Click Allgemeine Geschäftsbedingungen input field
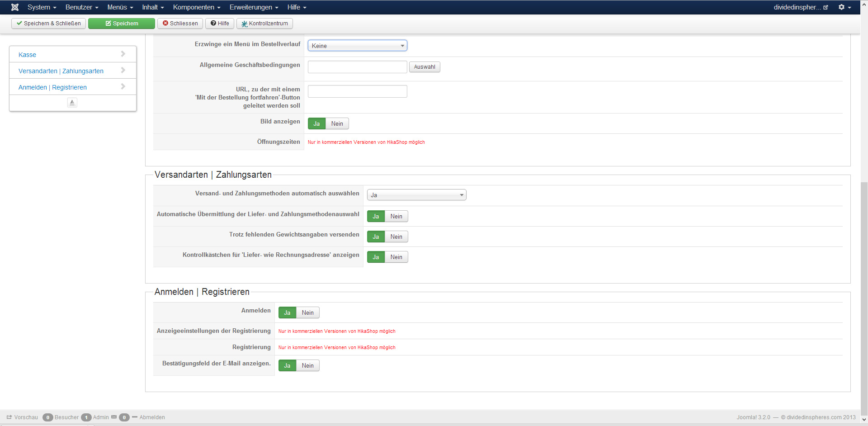 coord(358,67)
